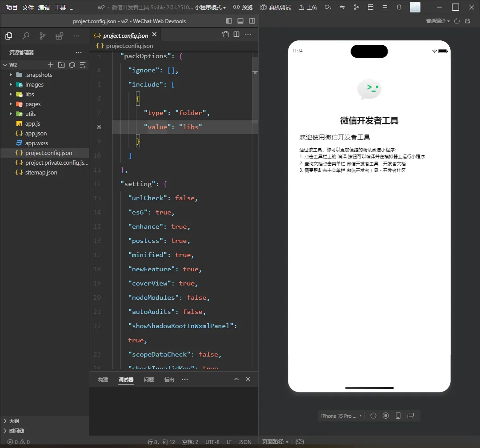Expand the images folder
Image resolution: width=480 pixels, height=448 pixels.
(x=11, y=84)
